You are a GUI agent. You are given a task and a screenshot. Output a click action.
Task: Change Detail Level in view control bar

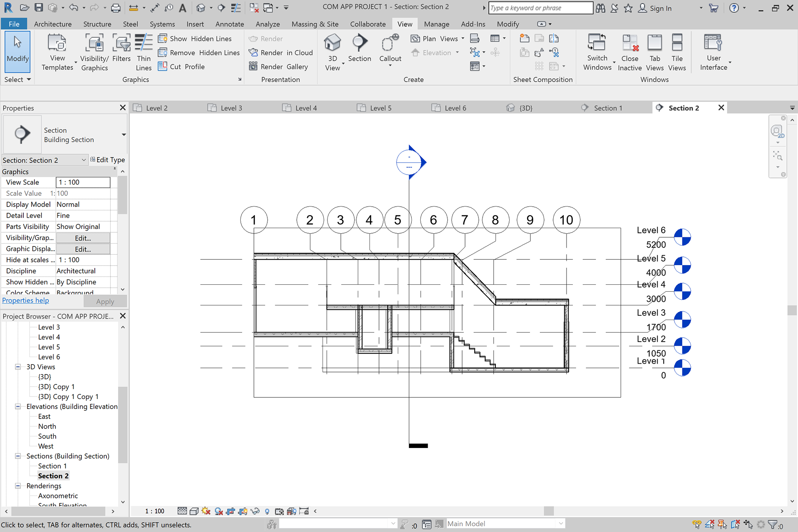[182, 511]
